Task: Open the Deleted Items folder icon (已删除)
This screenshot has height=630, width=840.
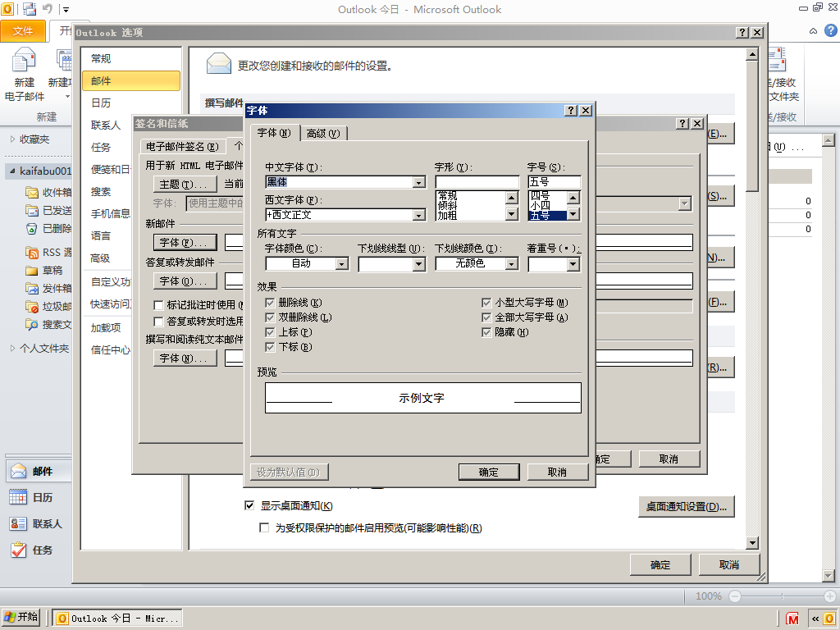Action: 32,228
